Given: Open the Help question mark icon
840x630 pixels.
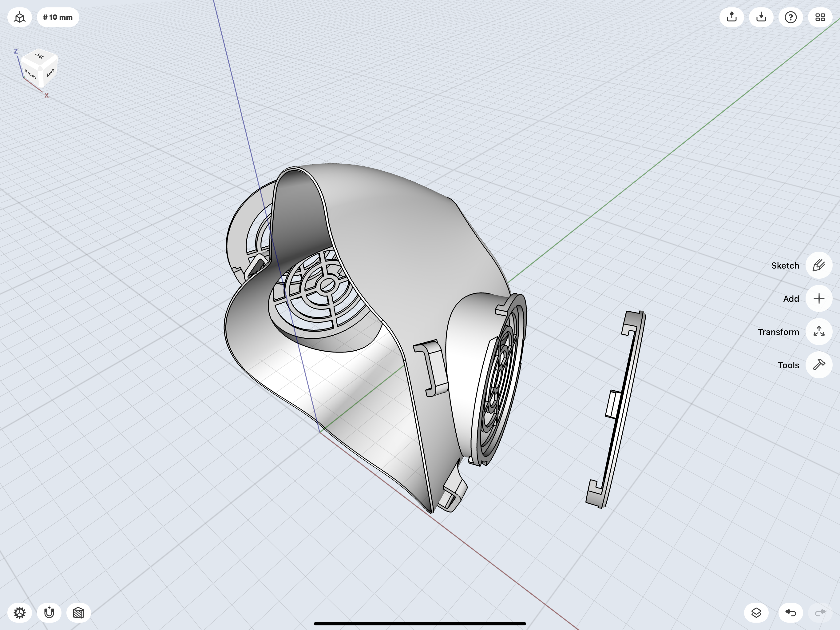Looking at the screenshot, I should 790,18.
